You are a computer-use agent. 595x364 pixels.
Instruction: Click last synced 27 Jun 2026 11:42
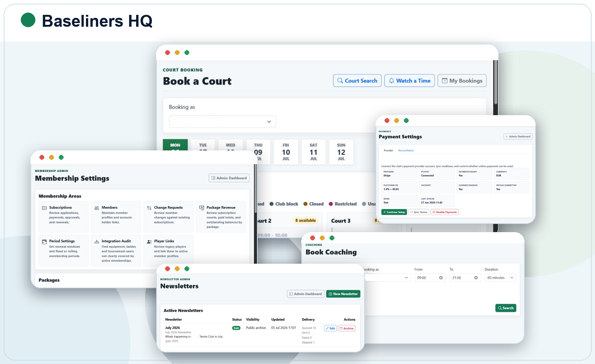(x=432, y=202)
